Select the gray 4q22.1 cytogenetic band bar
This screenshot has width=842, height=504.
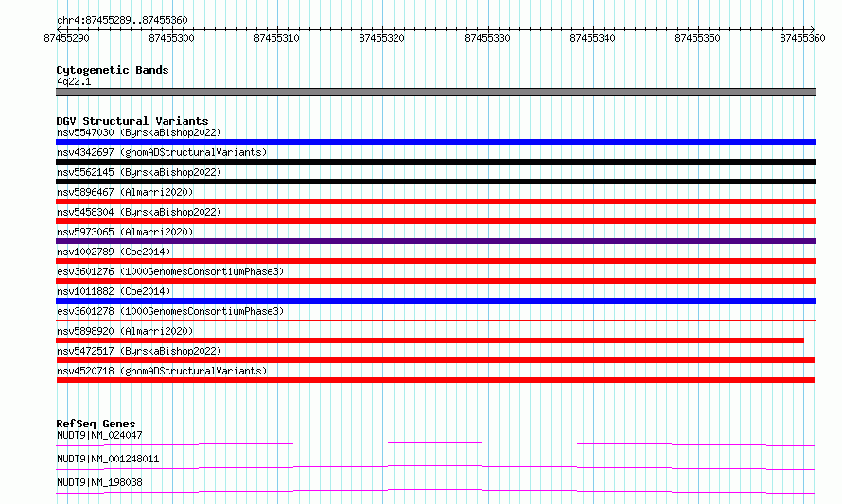[435, 92]
